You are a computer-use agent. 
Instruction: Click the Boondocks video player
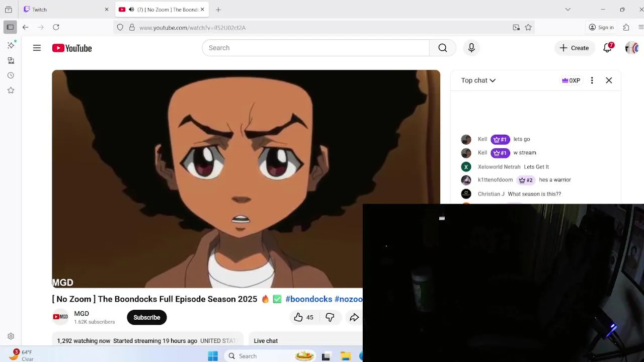[x=246, y=178]
